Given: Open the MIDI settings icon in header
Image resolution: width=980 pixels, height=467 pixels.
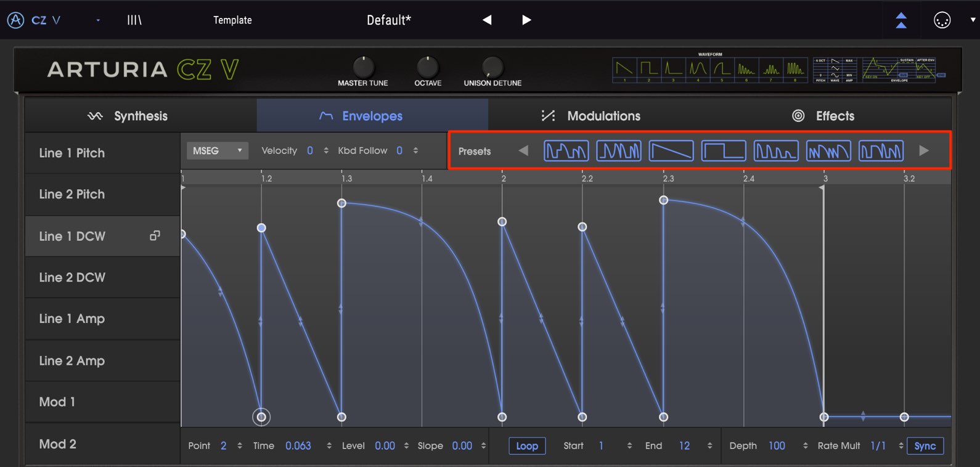Looking at the screenshot, I should click(x=942, y=20).
